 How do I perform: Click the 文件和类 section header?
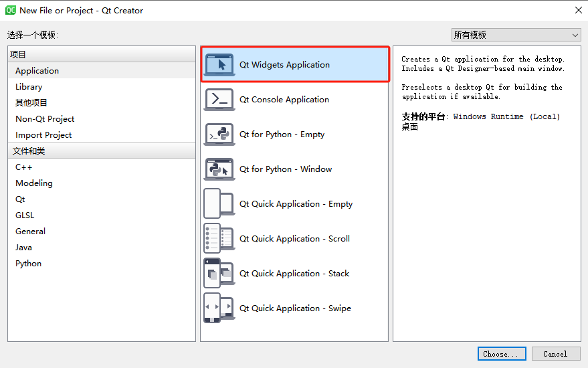point(102,151)
